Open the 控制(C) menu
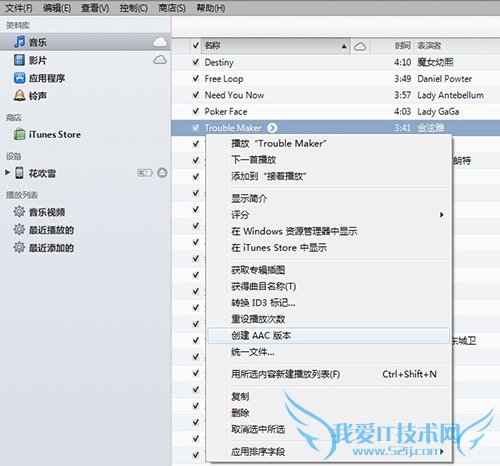This screenshot has width=500, height=466. (x=134, y=8)
